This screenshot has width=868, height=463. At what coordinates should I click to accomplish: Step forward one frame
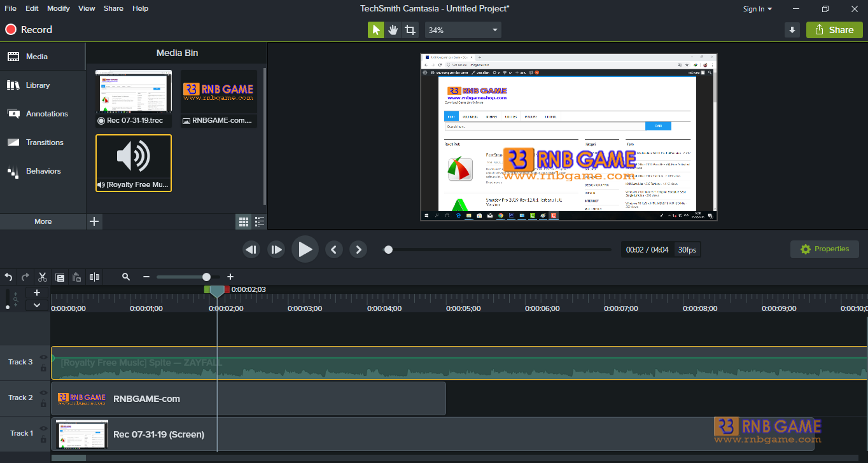(x=276, y=249)
